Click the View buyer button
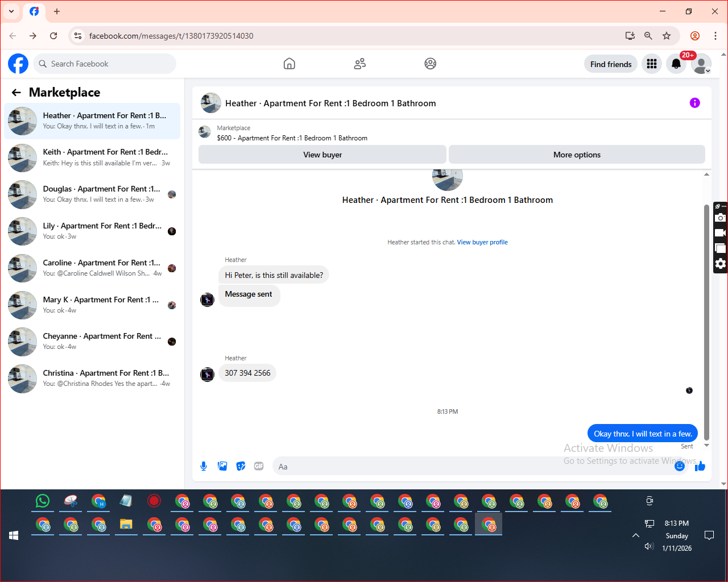Screen dimensions: 728x582 (322, 155)
